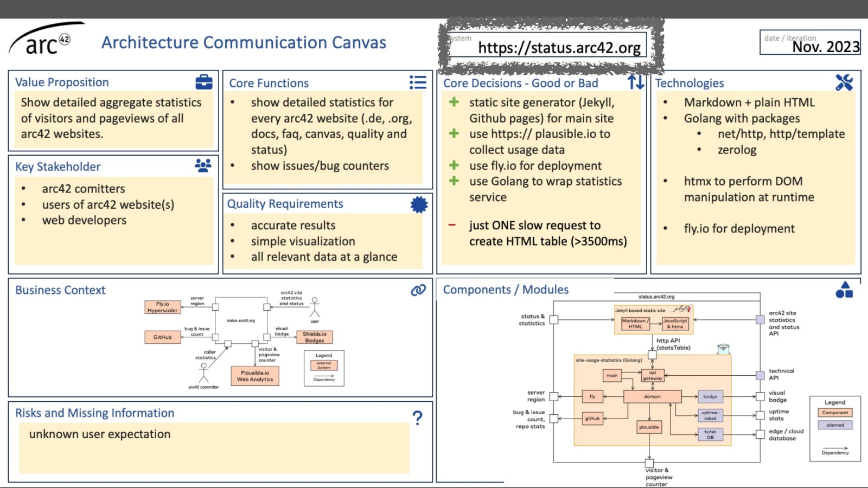Click the red minus beside slow request
This screenshot has width=868, height=488.
[x=452, y=224]
